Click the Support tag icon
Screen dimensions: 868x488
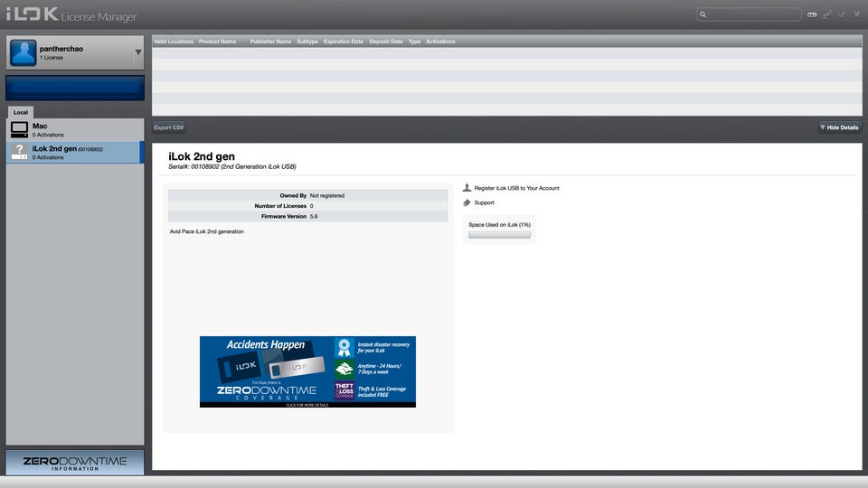[x=467, y=202]
